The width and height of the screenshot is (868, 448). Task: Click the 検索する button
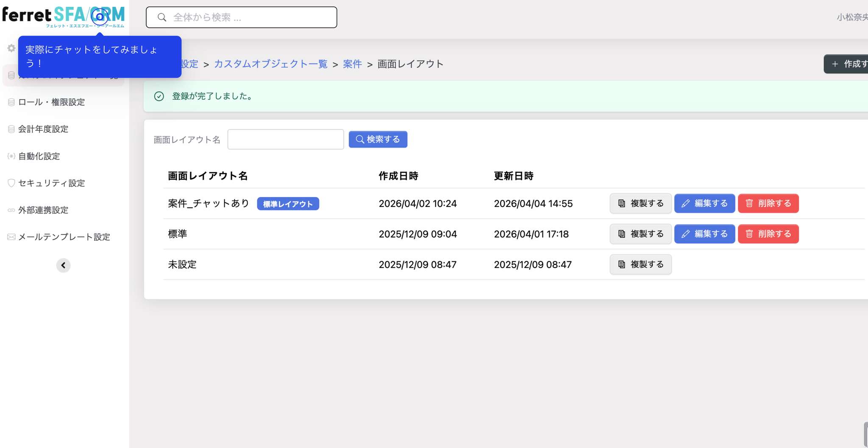tap(378, 139)
